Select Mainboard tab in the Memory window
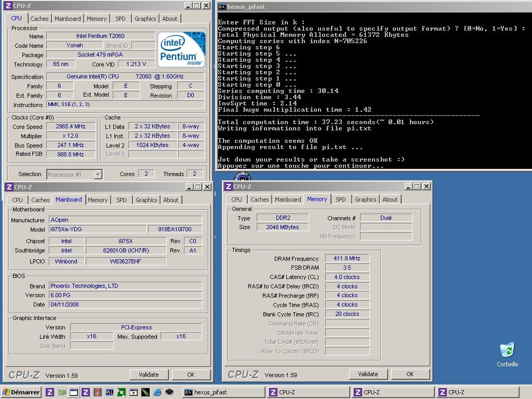Image resolution: width=532 pixels, height=399 pixels. coord(288,199)
